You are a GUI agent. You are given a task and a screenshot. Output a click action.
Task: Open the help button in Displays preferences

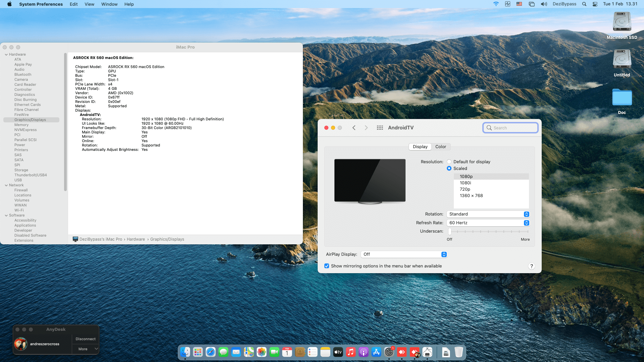pyautogui.click(x=532, y=266)
